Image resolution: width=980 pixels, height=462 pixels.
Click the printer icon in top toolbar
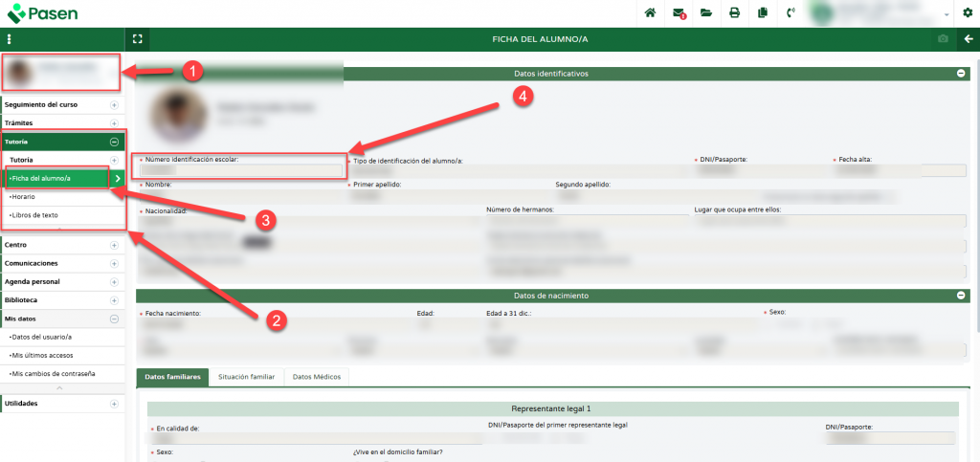click(x=734, y=13)
